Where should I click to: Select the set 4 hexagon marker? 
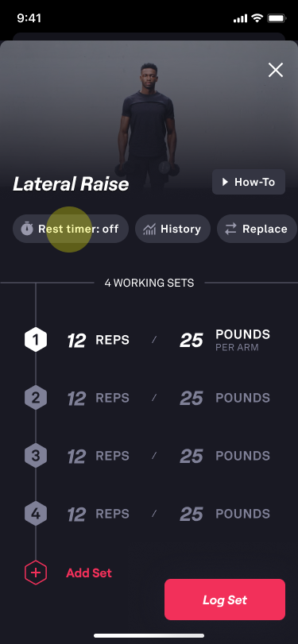36,514
